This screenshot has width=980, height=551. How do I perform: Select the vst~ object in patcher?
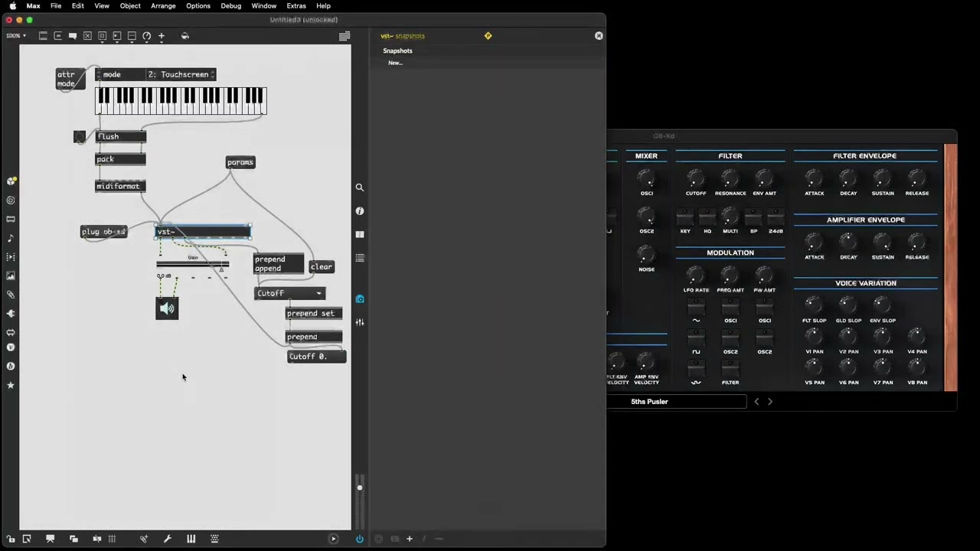(x=203, y=232)
